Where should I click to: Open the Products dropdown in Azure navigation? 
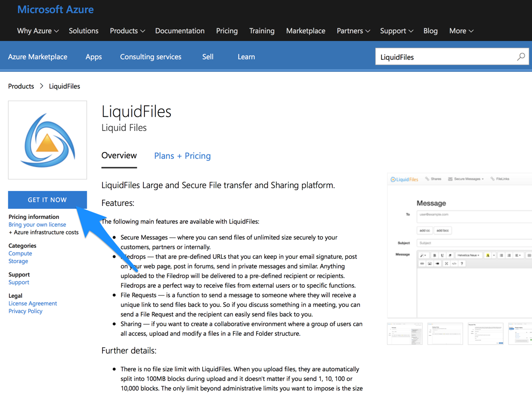pos(127,31)
